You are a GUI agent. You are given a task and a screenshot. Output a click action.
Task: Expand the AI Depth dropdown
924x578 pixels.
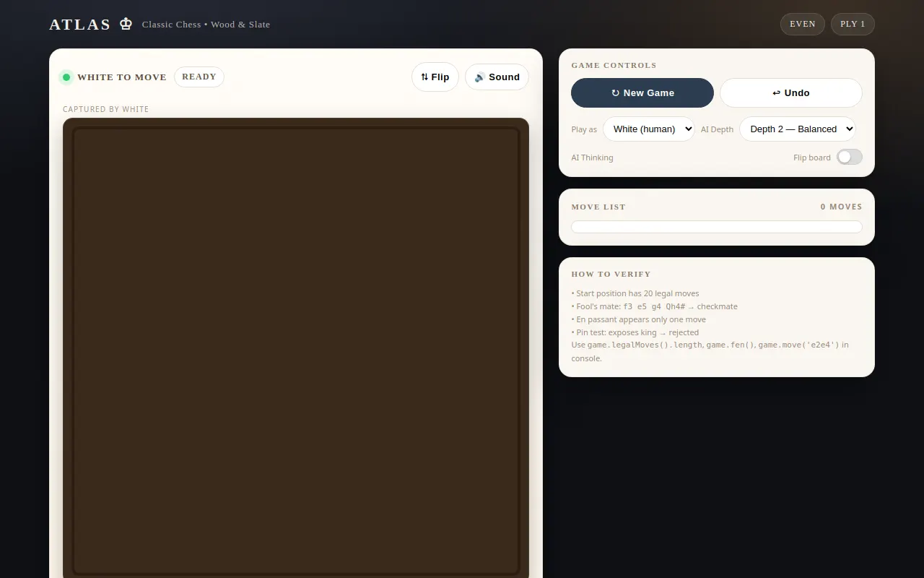pos(798,129)
